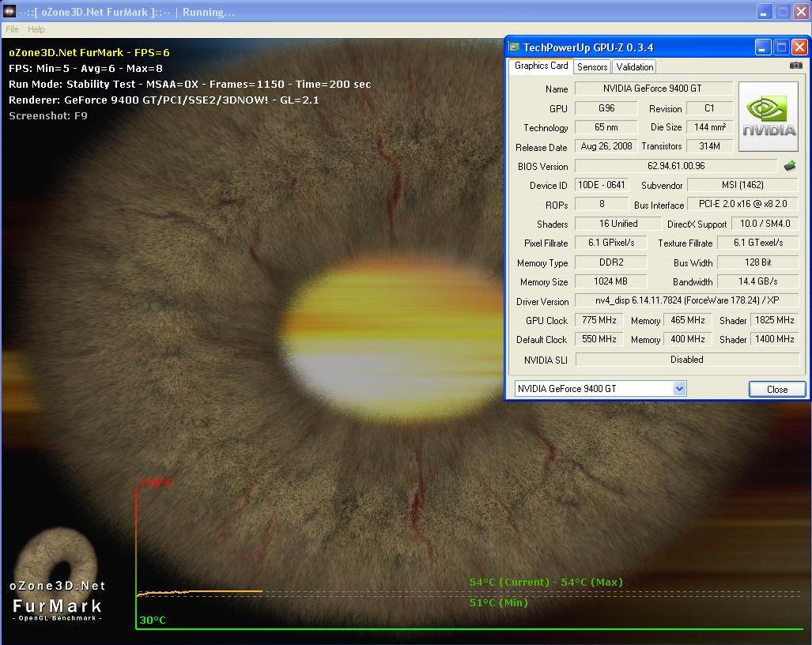Click the DirectX Support value 10.0 / SM4.0
The height and width of the screenshot is (645, 812).
coord(765,224)
